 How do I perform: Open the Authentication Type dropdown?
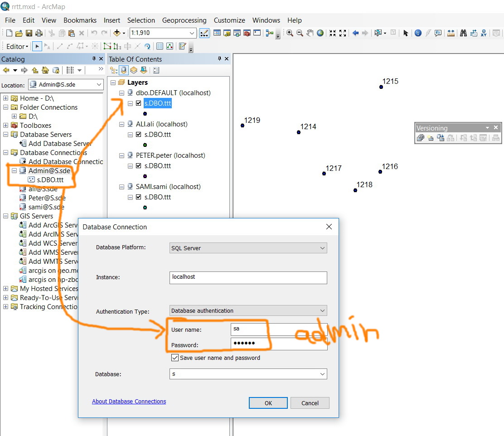(322, 310)
